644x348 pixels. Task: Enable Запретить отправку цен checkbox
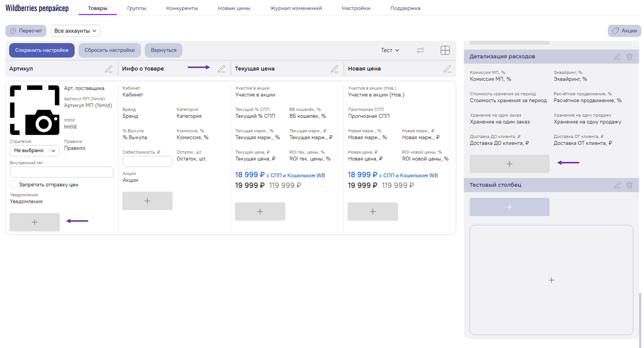point(13,185)
